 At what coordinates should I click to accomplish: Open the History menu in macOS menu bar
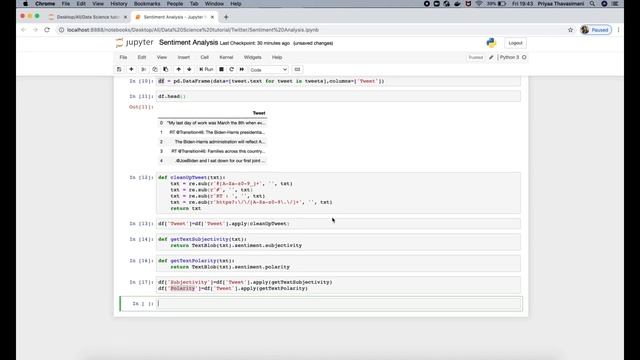click(x=119, y=4)
